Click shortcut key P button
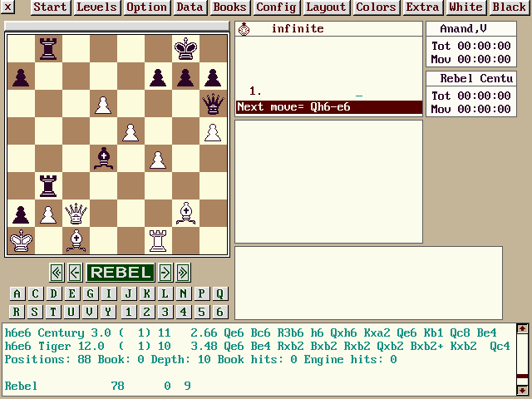The height and width of the screenshot is (399, 532). [x=201, y=293]
